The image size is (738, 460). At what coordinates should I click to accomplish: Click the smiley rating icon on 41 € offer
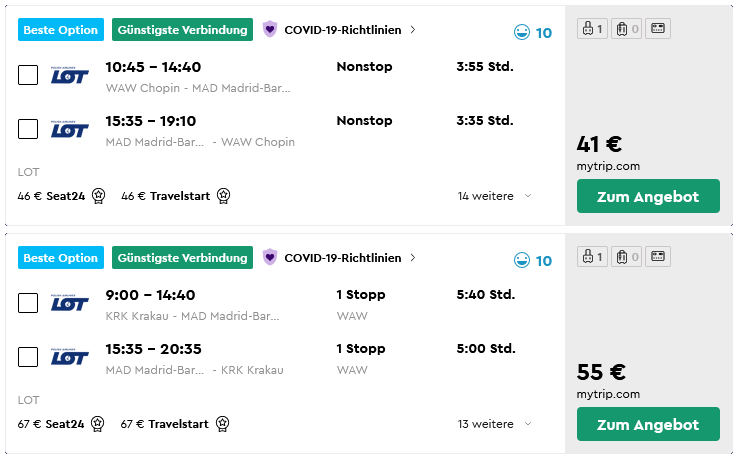[521, 32]
